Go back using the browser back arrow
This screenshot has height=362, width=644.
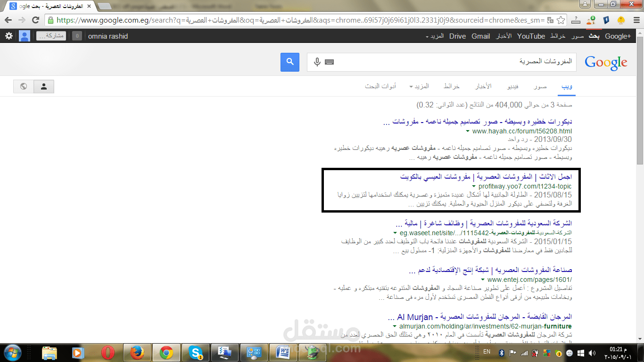8,20
